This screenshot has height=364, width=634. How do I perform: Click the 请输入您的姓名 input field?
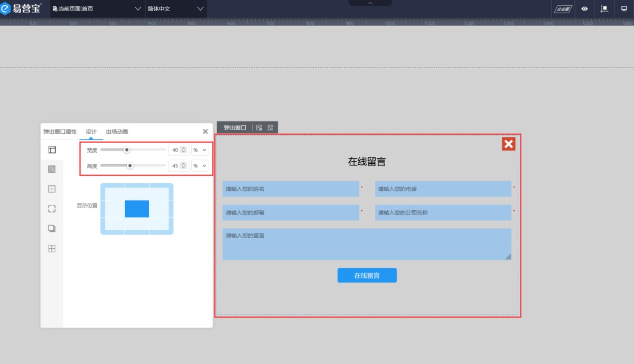click(x=291, y=189)
